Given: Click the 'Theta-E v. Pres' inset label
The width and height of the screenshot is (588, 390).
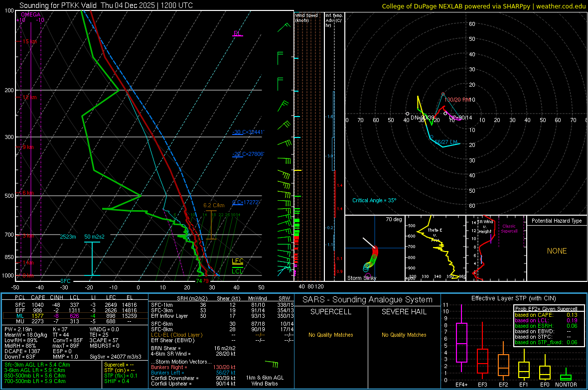Looking at the screenshot, I should [435, 235].
